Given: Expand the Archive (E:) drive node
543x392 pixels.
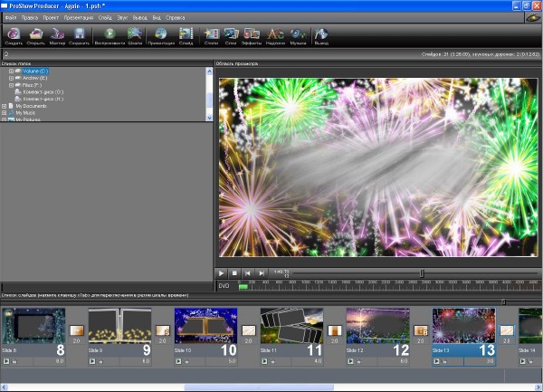Looking at the screenshot, I should tap(12, 77).
